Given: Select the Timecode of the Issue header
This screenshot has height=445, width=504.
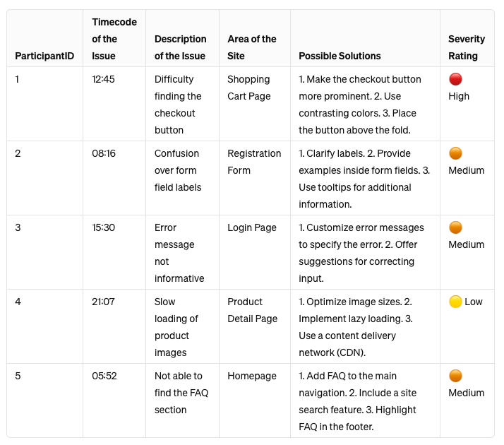Looking at the screenshot, I should click(104, 39).
